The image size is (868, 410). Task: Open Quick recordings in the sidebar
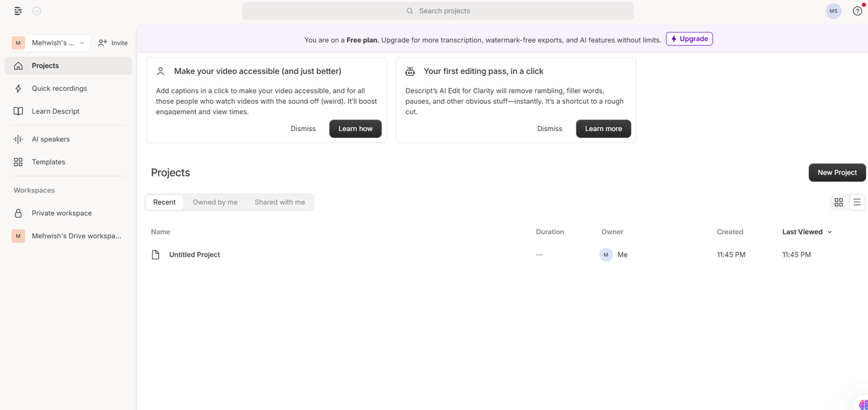coord(68,88)
